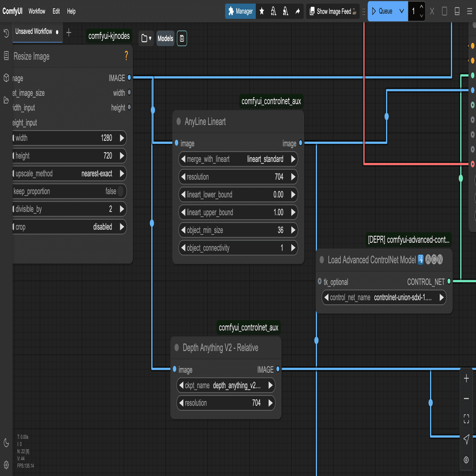Open the control_net_name model selector
The width and height of the screenshot is (476, 476).
click(384, 297)
